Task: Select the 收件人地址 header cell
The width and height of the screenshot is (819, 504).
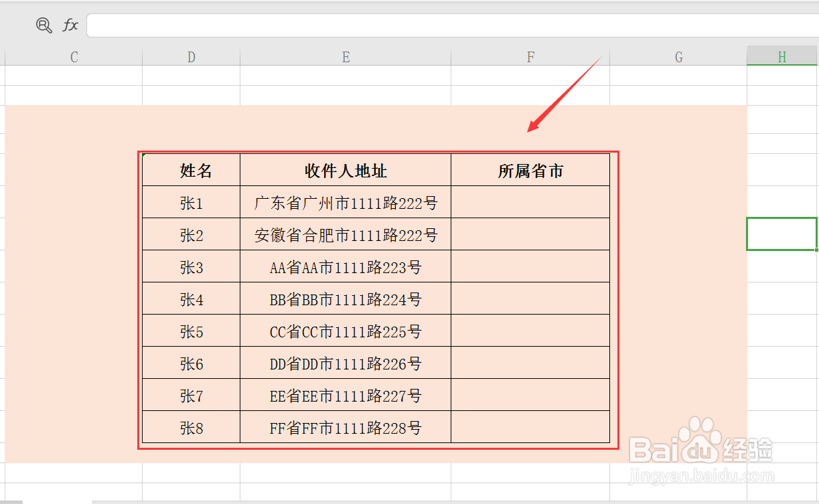Action: (x=346, y=170)
